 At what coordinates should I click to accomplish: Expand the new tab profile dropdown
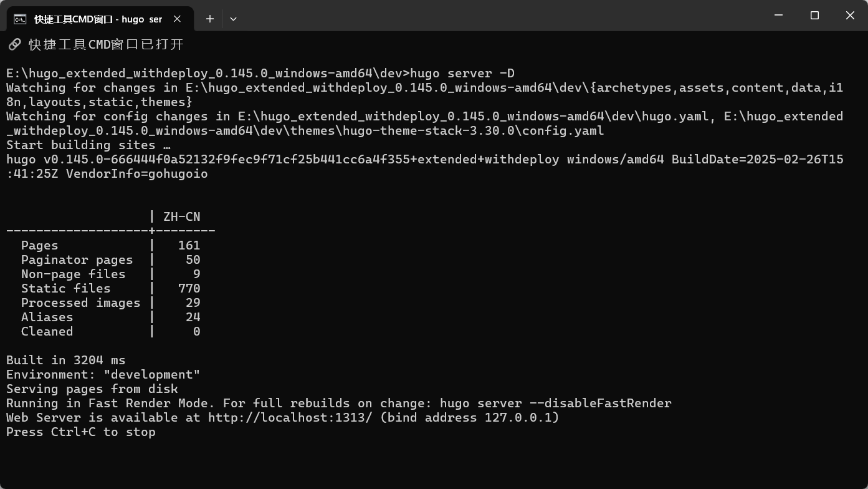click(233, 19)
